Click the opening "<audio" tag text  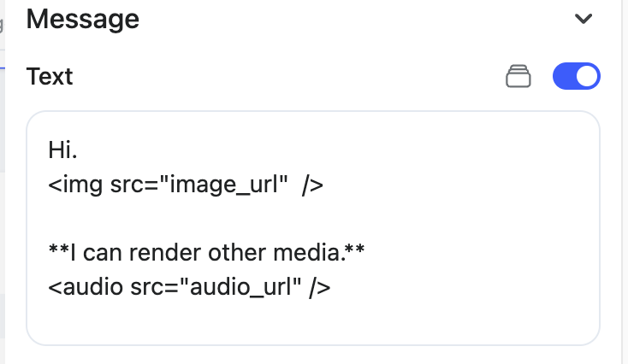tap(86, 288)
